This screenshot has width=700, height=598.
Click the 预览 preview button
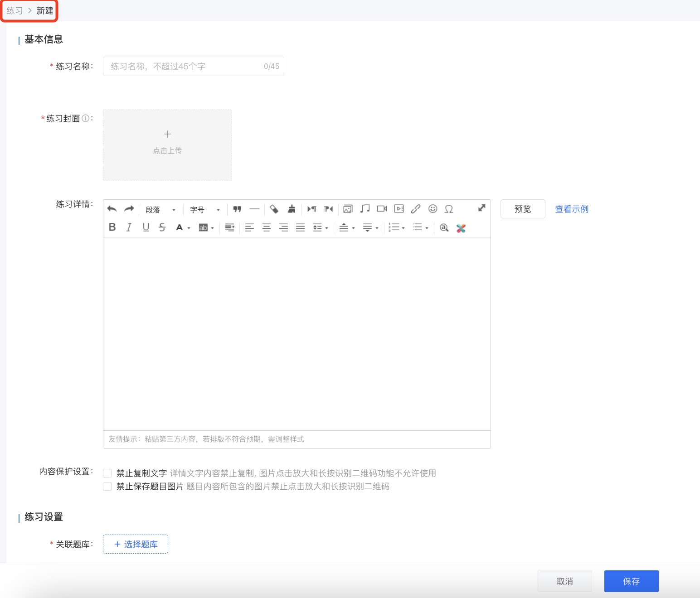[522, 209]
